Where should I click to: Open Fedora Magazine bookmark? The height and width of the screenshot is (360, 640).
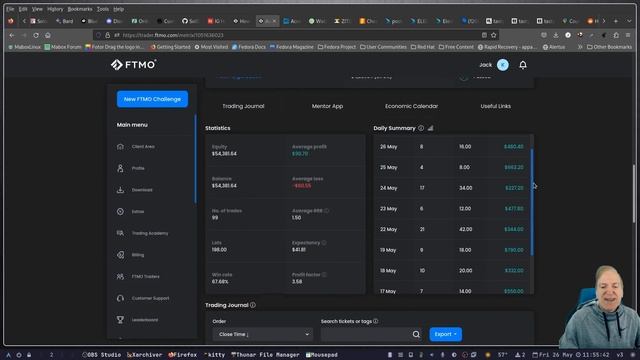tap(291, 47)
